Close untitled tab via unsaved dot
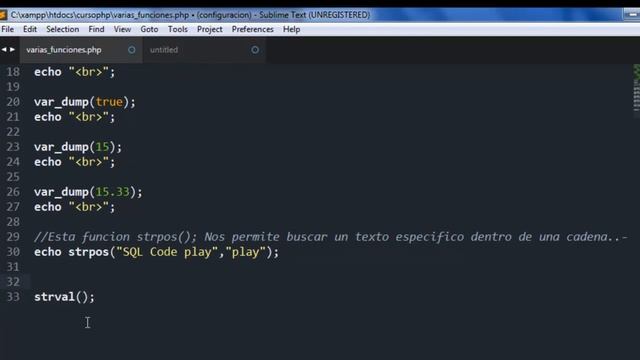Screen dimensions: 640x360 pos(255,50)
